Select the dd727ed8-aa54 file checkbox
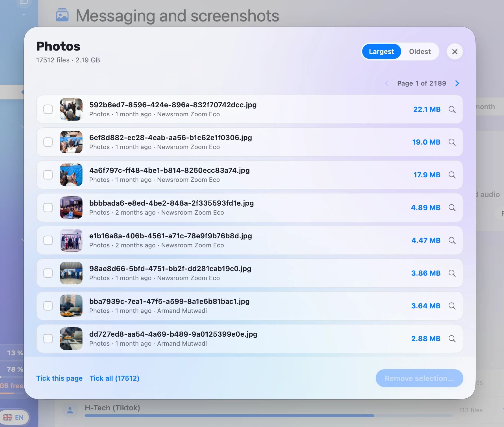504x427 pixels. [x=48, y=339]
